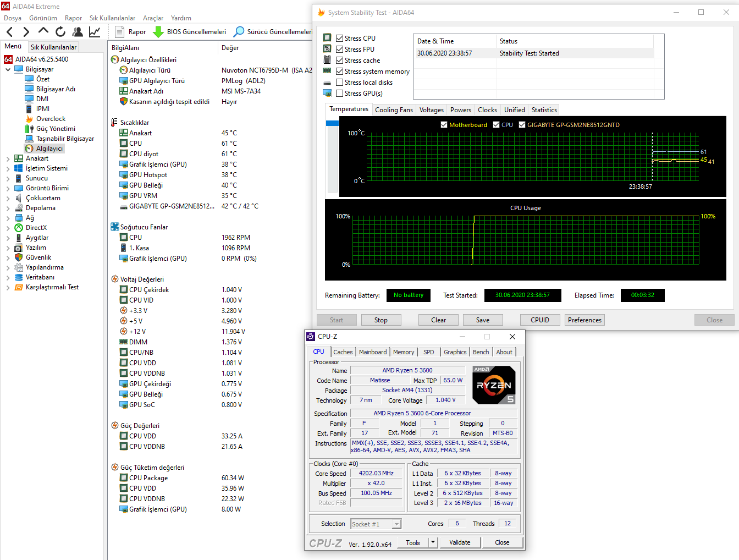Click the Sürücü Güncellemeleri magnifier icon
The image size is (739, 560).
click(239, 32)
